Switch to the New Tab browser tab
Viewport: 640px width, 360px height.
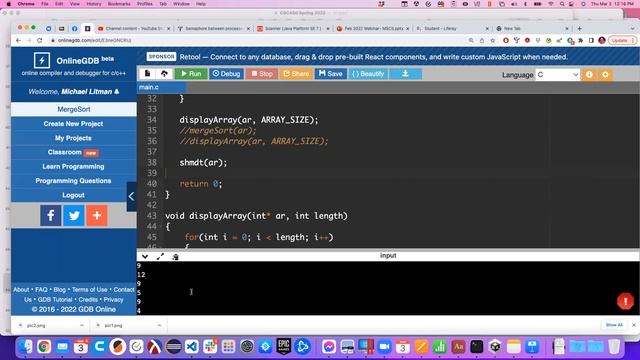point(532,29)
